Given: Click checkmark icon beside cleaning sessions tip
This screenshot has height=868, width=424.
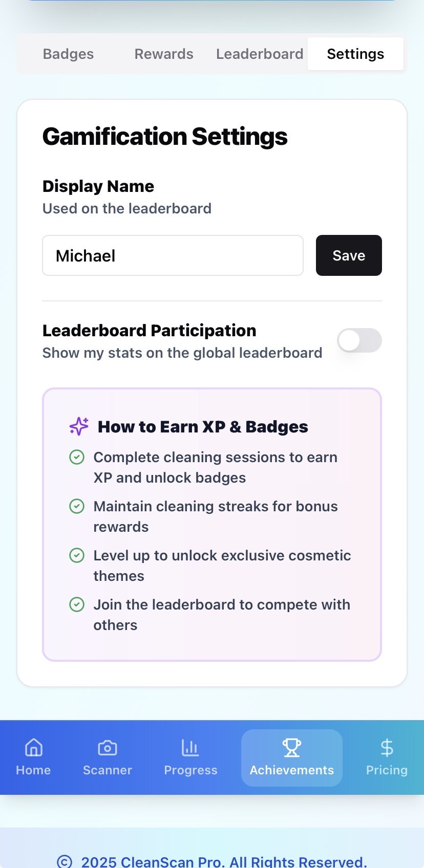Looking at the screenshot, I should 77,457.
